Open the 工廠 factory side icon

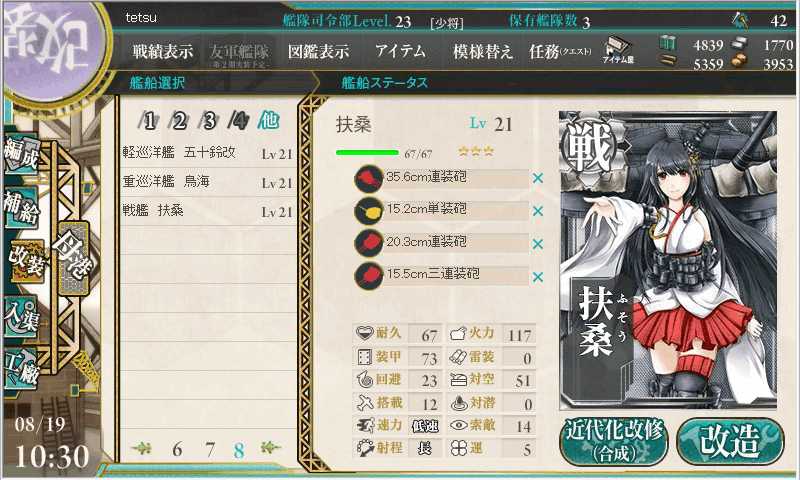(21, 369)
